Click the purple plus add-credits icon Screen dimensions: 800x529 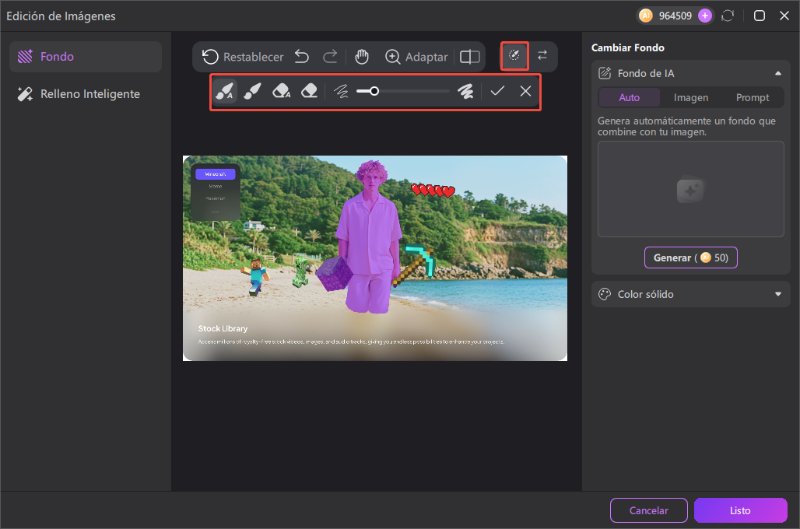(x=705, y=16)
